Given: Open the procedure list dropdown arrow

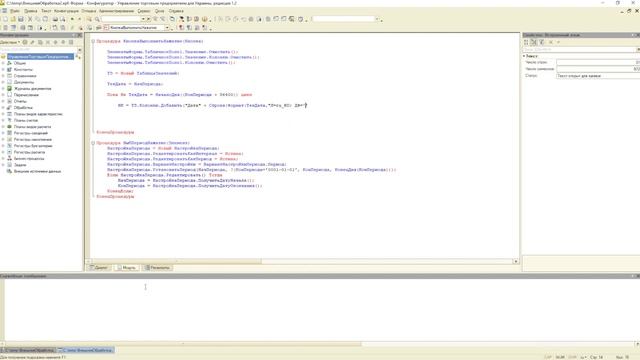Looking at the screenshot, I should (x=167, y=28).
